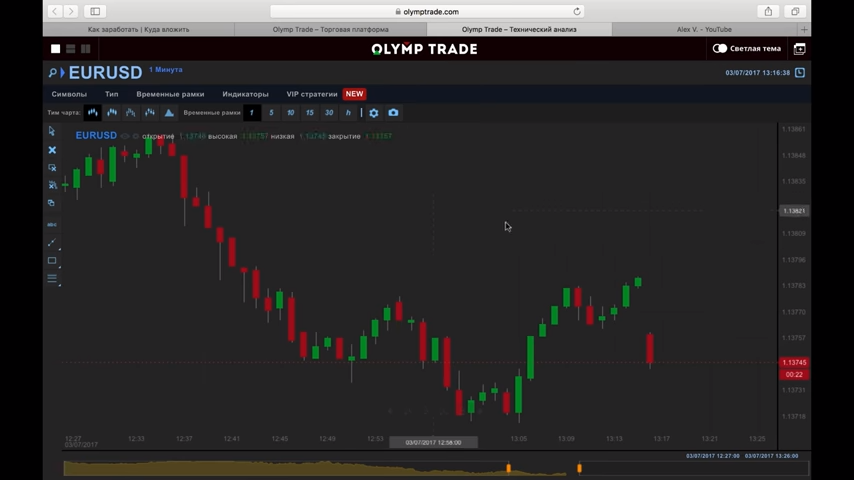Set timeframe to 1 minute button
854x480 pixels.
tap(252, 113)
